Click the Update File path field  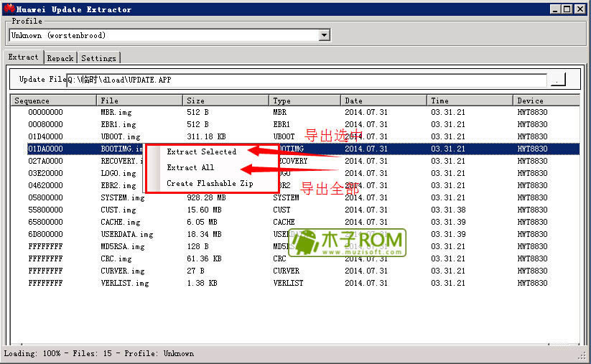pos(305,80)
